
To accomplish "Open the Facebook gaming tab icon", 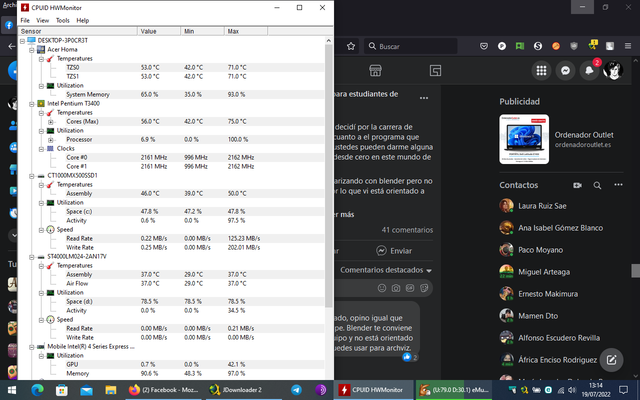I will pos(436,71).
